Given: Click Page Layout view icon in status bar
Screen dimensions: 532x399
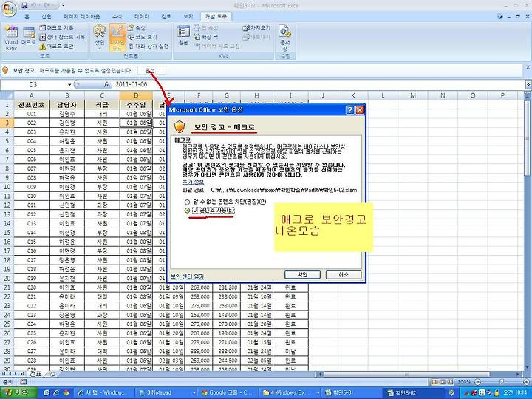Looking at the screenshot, I should [x=443, y=382].
